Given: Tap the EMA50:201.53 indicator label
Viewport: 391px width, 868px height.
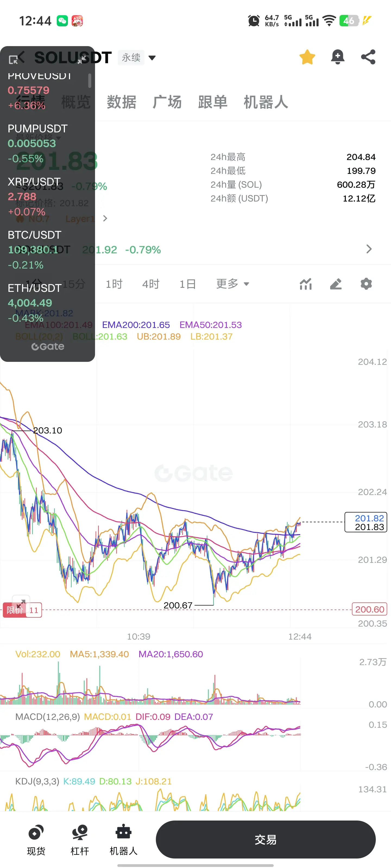Looking at the screenshot, I should tap(210, 325).
